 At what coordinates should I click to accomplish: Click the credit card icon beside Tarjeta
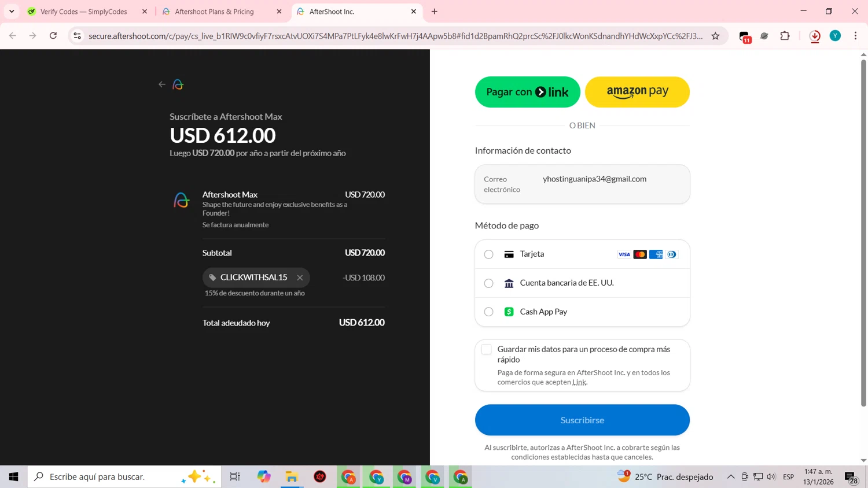coord(509,254)
